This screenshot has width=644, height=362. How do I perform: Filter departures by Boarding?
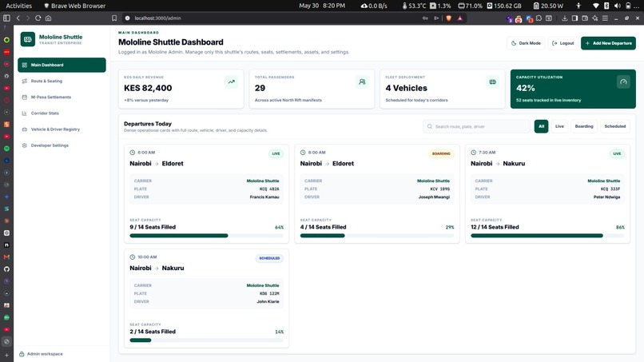click(x=584, y=126)
